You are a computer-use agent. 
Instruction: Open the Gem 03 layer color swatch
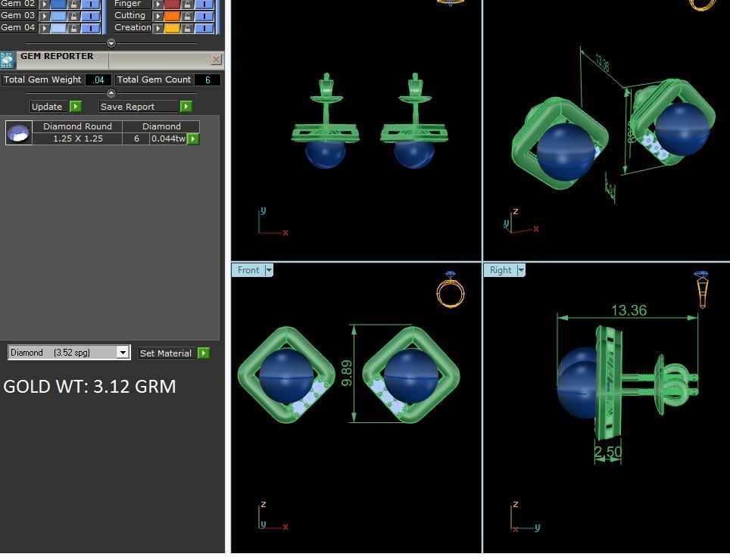[58, 16]
